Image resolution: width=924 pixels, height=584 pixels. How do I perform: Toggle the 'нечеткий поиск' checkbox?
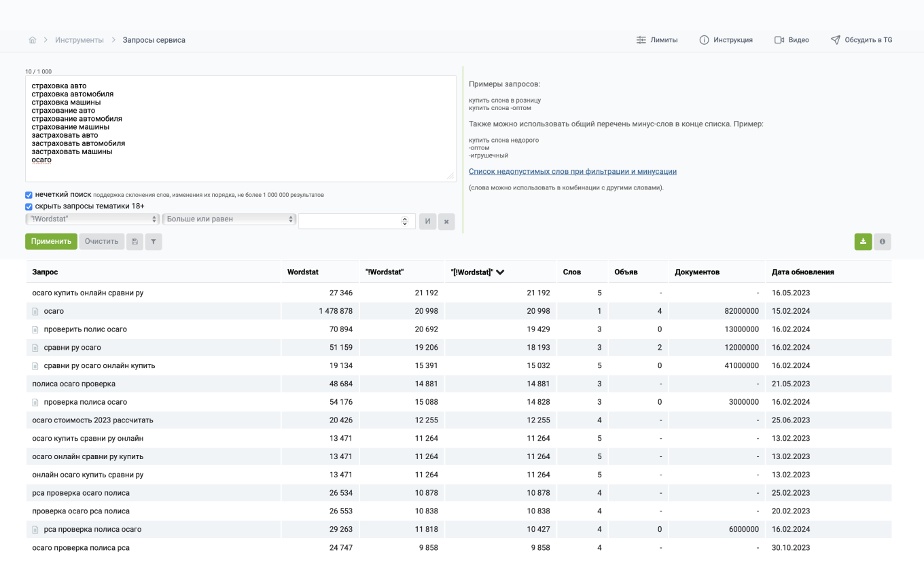pos(29,195)
